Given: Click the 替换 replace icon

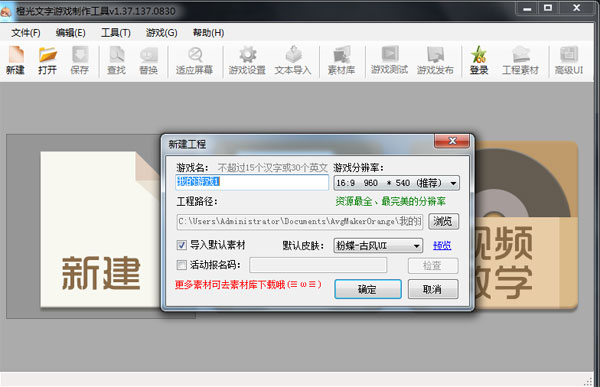Looking at the screenshot, I should pyautogui.click(x=148, y=60).
